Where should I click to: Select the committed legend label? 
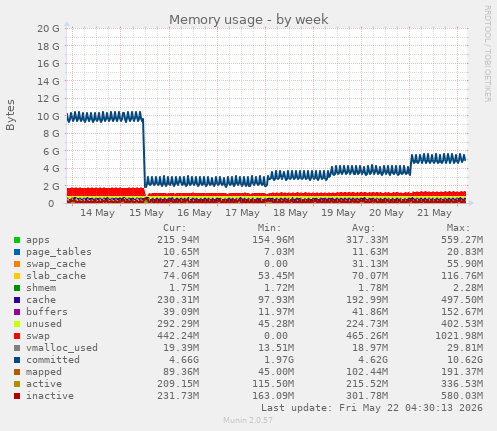click(53, 360)
